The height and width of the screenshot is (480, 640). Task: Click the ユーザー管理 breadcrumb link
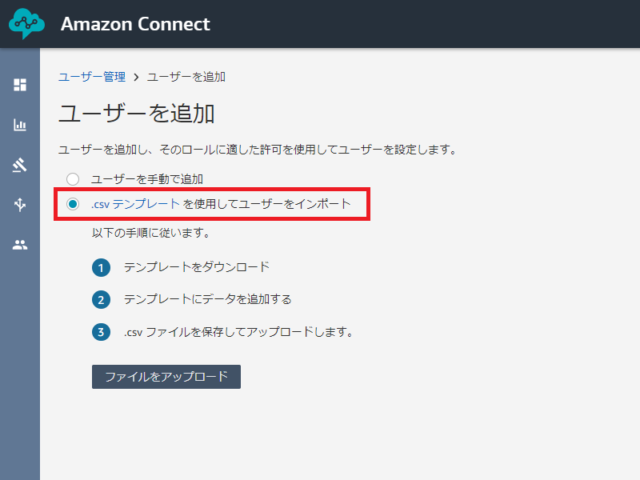click(x=92, y=77)
